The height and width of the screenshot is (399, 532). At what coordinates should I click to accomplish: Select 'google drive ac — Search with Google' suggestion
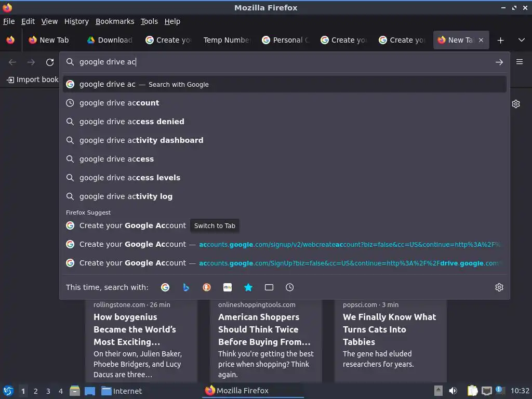[x=285, y=84]
